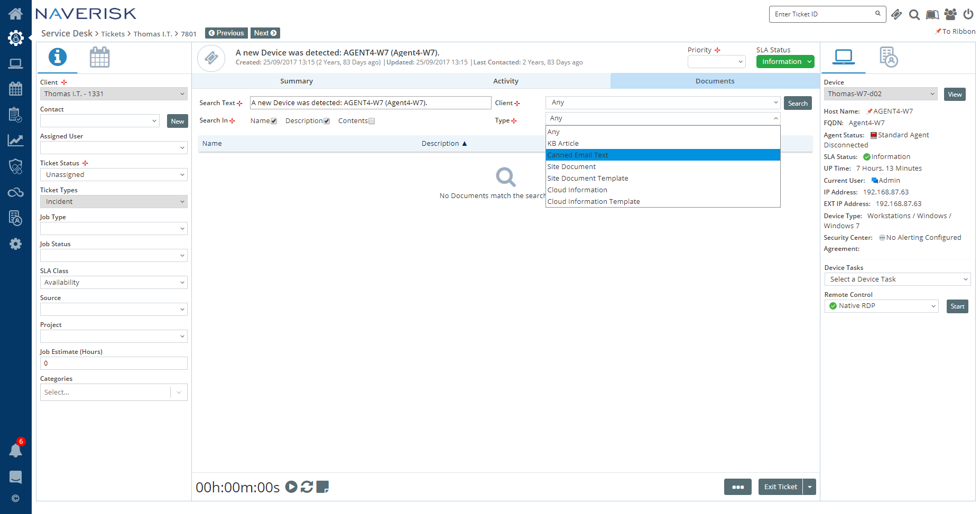Open the global search magnifier in top toolbar
Image resolution: width=980 pixels, height=514 pixels.
click(x=914, y=14)
